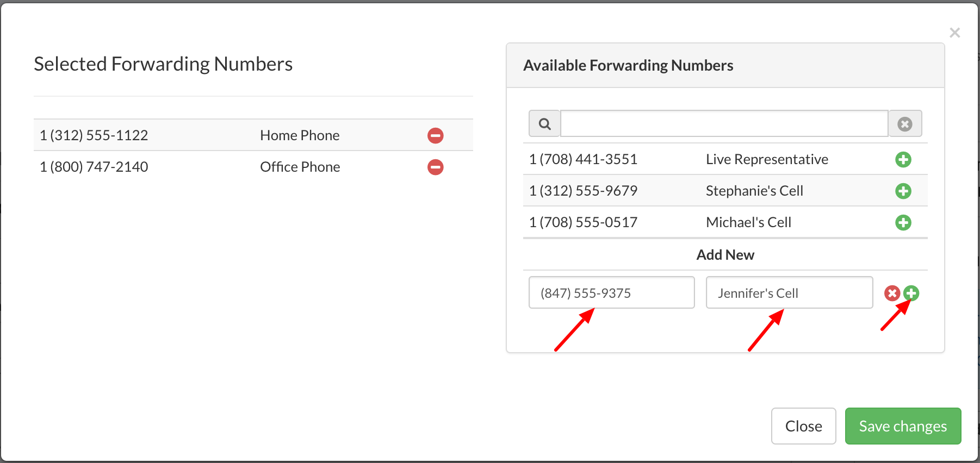980x463 pixels.
Task: Remove Office Phone from selected numbers
Action: 435,167
